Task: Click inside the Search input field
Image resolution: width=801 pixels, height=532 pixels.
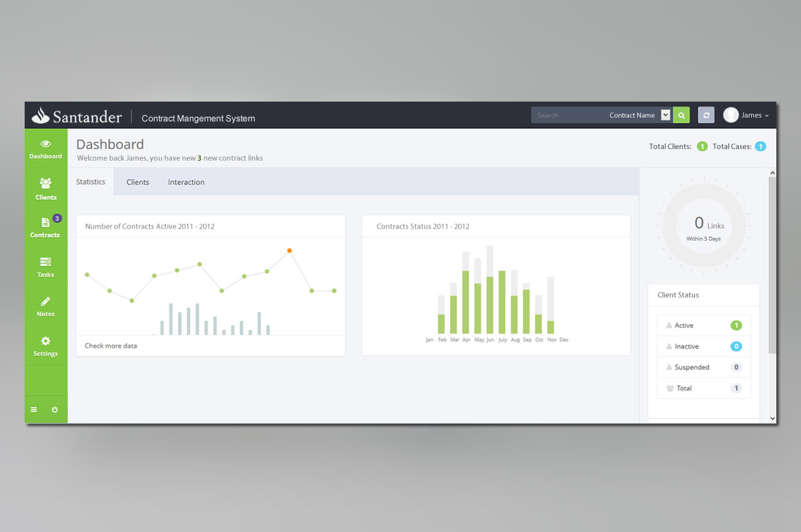Action: click(567, 115)
